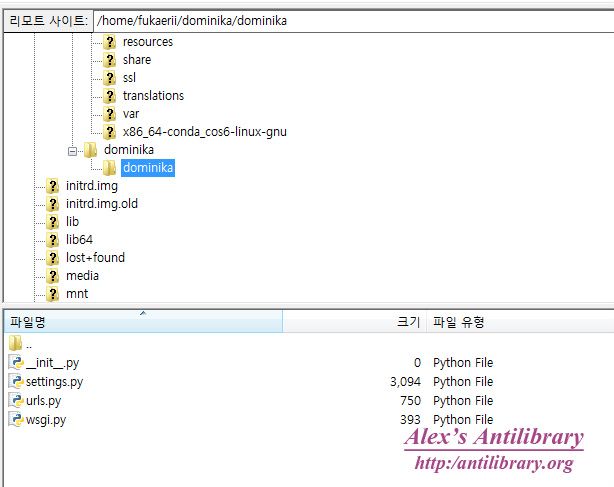Click the 3,094 size value of settings.py
The height and width of the screenshot is (487, 614).
click(x=405, y=381)
